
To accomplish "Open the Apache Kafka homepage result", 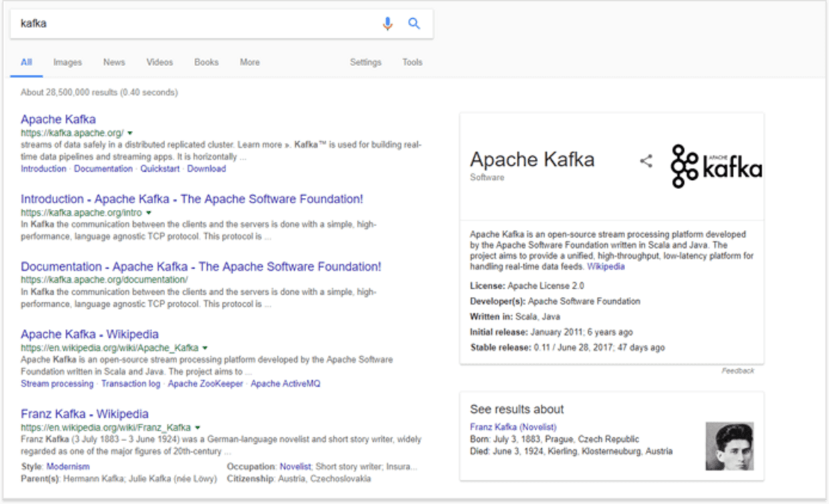I will (58, 119).
